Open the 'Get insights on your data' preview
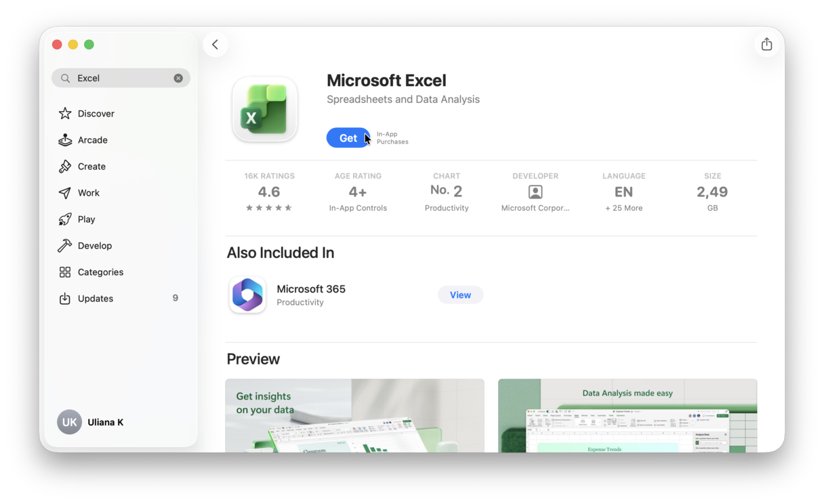Viewport: 824px width, 504px height. pos(355,416)
